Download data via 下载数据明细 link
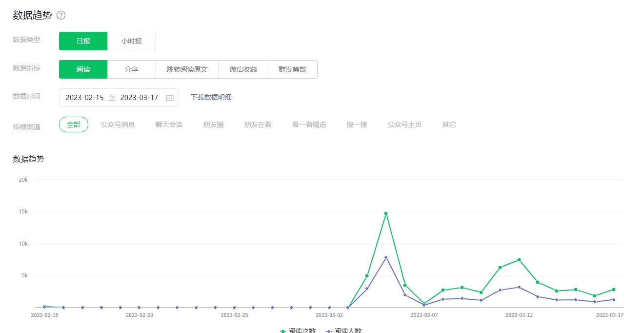The width and height of the screenshot is (644, 333). (x=211, y=97)
